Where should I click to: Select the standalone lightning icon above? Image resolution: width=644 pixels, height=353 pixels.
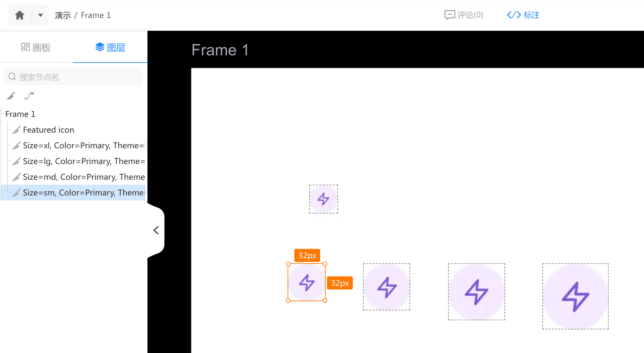tap(324, 199)
